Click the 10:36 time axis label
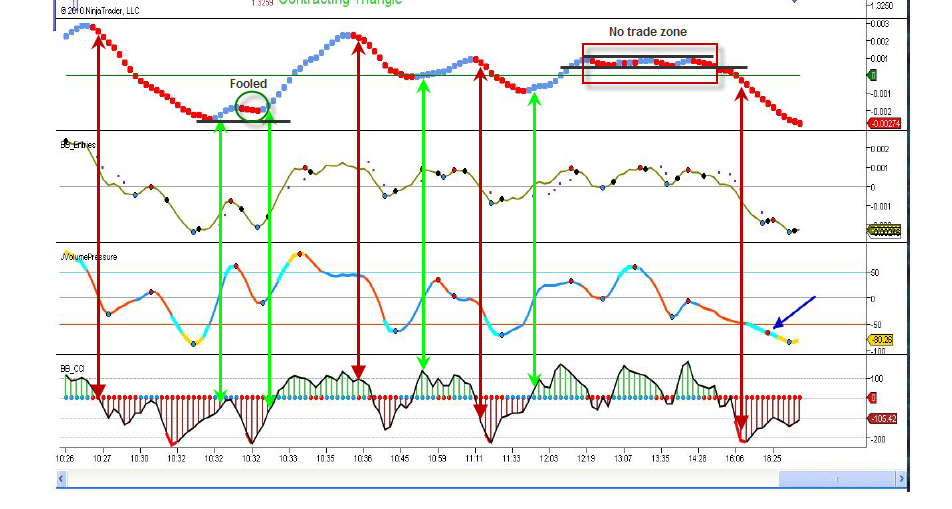The image size is (952, 509). 362,459
